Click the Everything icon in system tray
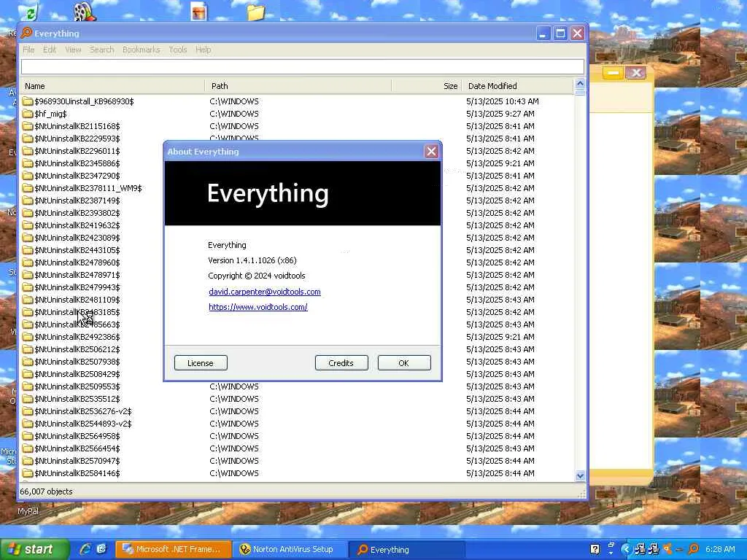Screen dimensions: 747x560 tap(693, 549)
